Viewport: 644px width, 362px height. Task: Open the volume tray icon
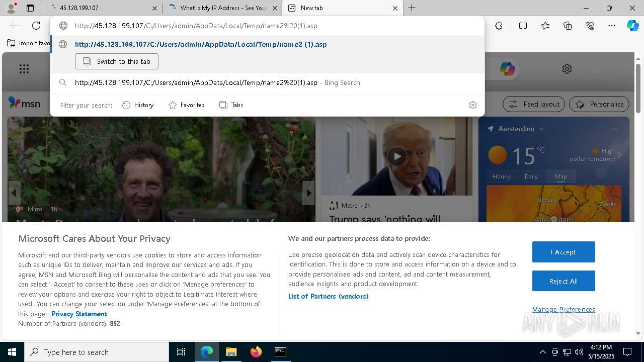coord(579,352)
